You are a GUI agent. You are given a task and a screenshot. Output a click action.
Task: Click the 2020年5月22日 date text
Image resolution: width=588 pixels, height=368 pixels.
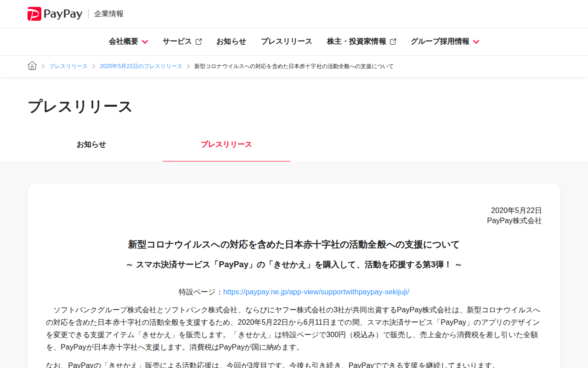click(516, 211)
